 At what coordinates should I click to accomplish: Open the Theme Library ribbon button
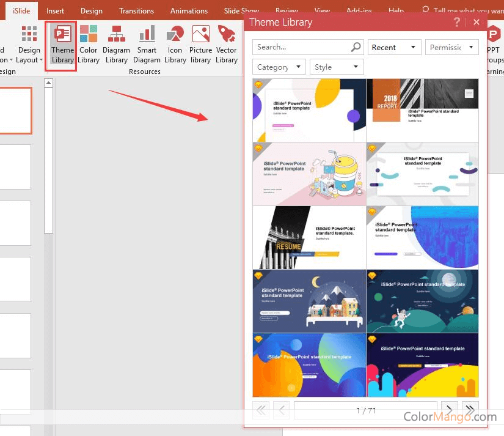[62, 45]
